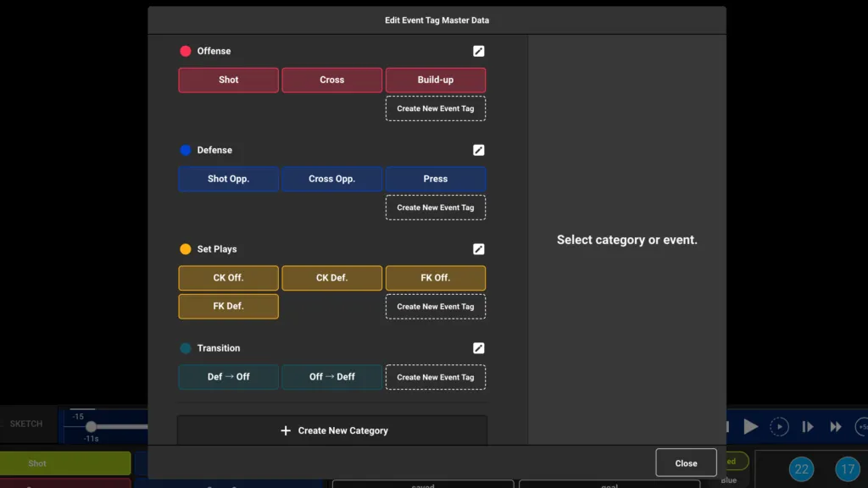
Task: Click the Transition category label
Action: (x=219, y=348)
